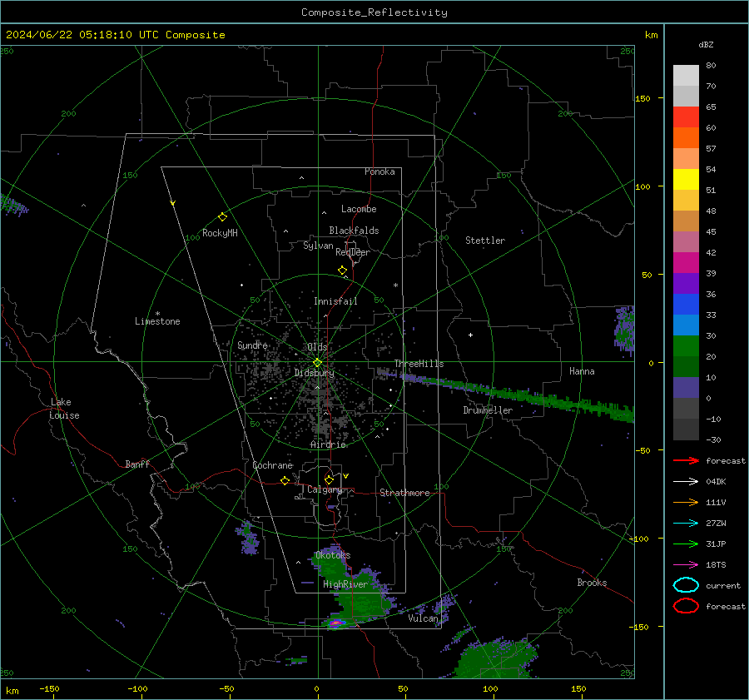Pick the orange 57-60 dBZ swatch
This screenshot has height=700, width=749.
point(686,138)
